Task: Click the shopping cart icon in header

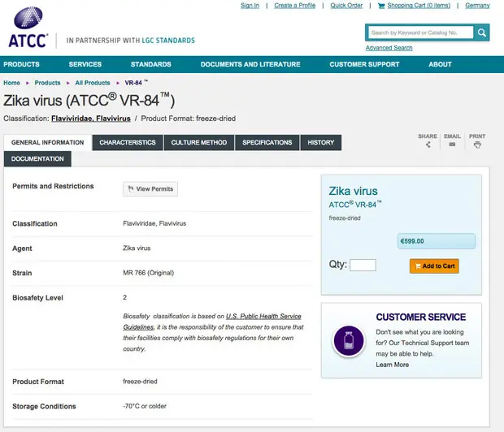Action: click(381, 6)
